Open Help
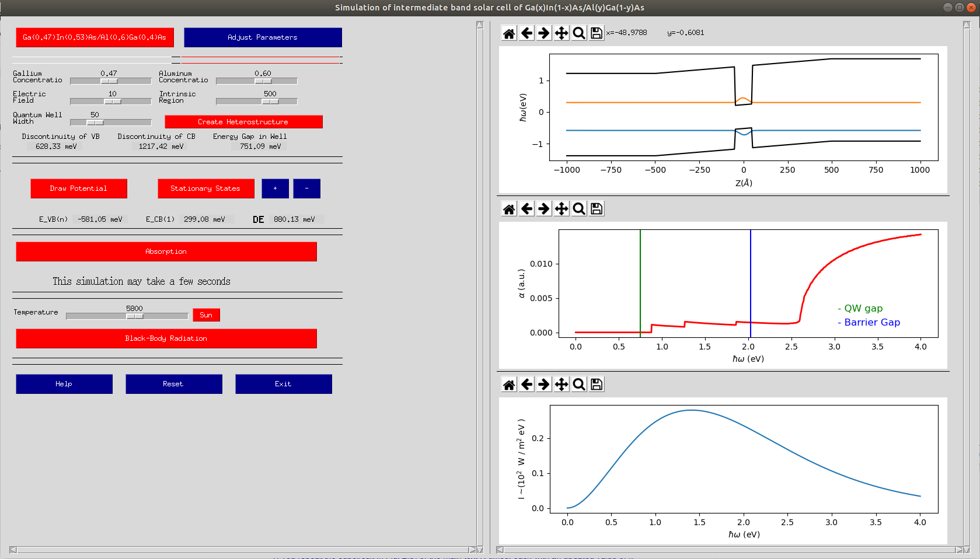The image size is (980, 559). 64,384
